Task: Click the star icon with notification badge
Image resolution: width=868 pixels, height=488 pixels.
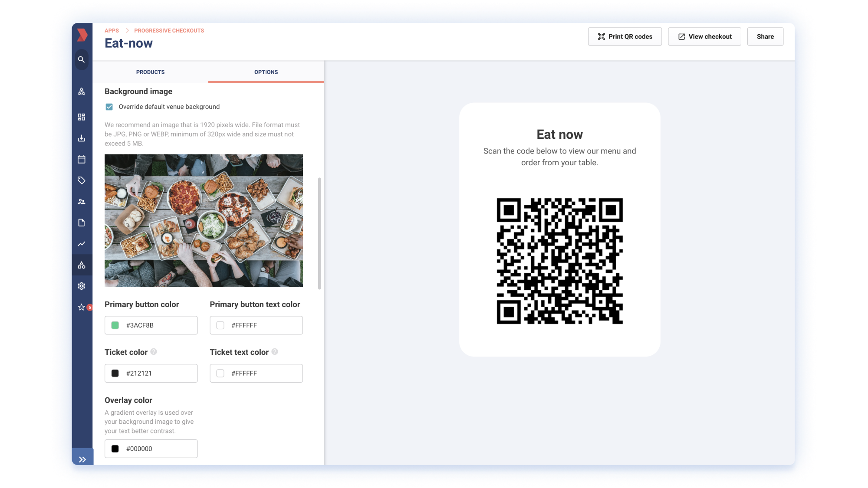Action: 82,307
